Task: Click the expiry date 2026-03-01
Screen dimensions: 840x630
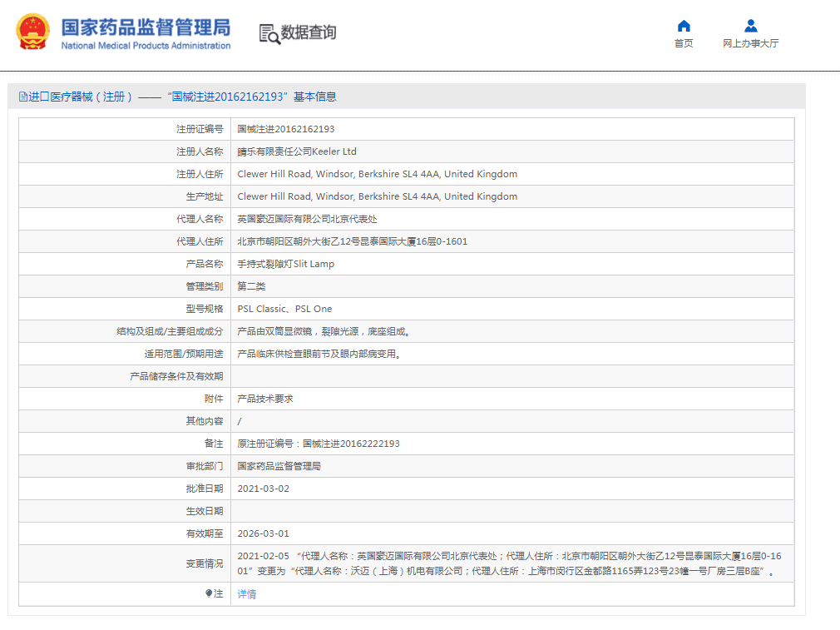Action: (x=264, y=533)
